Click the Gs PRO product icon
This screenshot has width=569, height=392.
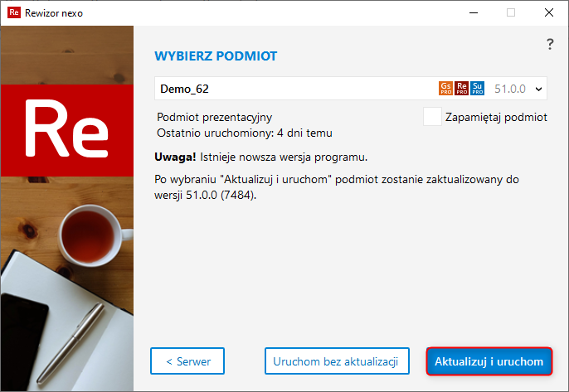point(445,88)
